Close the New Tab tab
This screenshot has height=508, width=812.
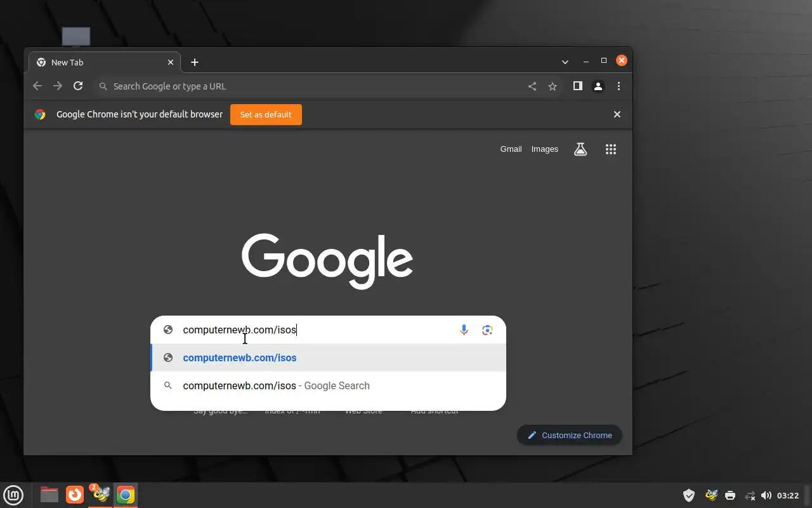tap(171, 62)
